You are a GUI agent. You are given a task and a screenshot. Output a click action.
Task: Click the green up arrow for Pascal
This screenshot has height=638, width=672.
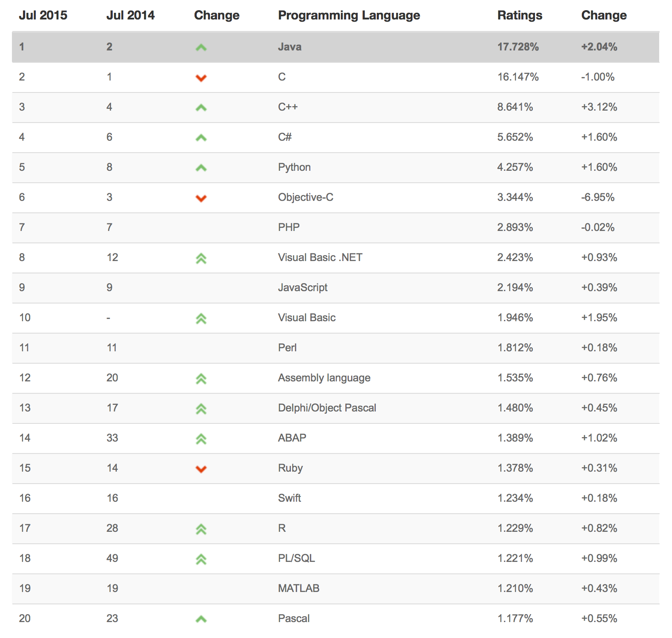(x=201, y=619)
